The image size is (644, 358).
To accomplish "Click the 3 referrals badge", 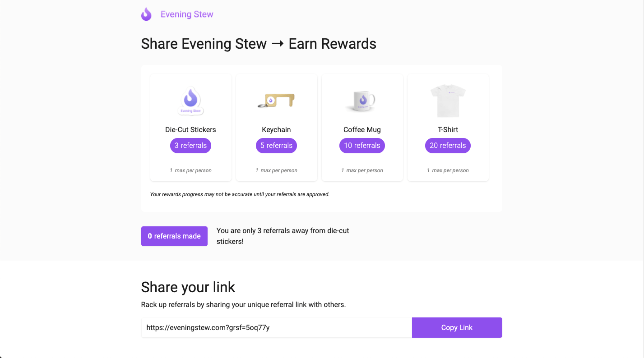I will coord(190,146).
